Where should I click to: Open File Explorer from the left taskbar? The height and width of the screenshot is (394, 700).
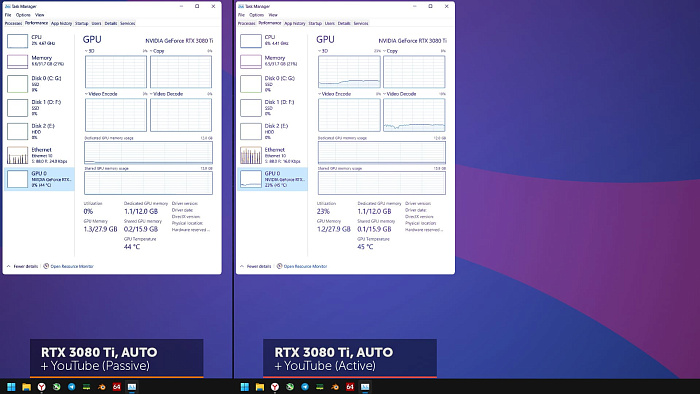pyautogui.click(x=26, y=387)
